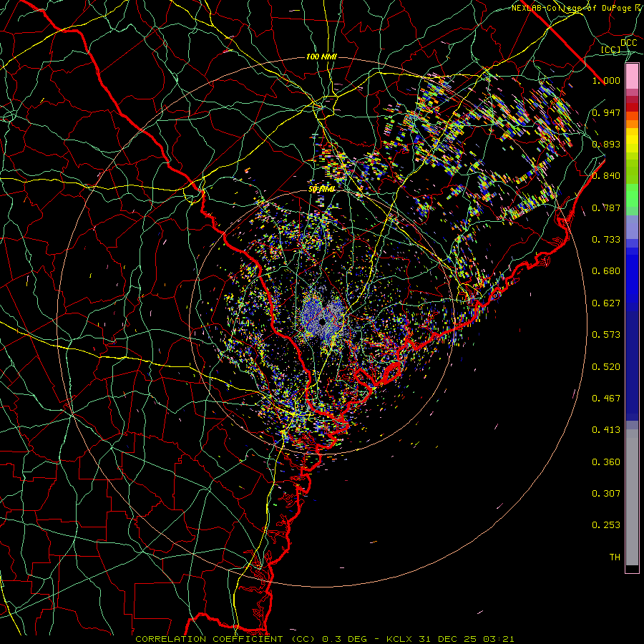The height and width of the screenshot is (644, 644).
Task: Click the [CC] label above the color scale
Action: [611, 49]
